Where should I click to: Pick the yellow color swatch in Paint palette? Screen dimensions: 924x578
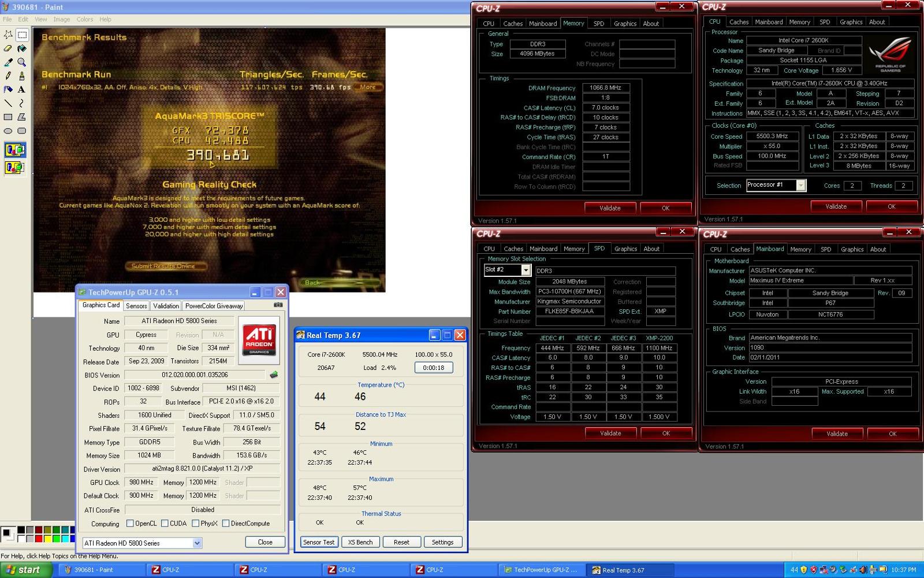pyautogui.click(x=47, y=539)
